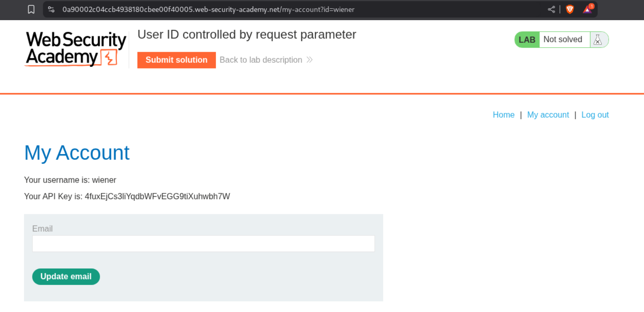Image resolution: width=644 pixels, height=312 pixels.
Task: Click the Not solved status label
Action: click(x=562, y=39)
